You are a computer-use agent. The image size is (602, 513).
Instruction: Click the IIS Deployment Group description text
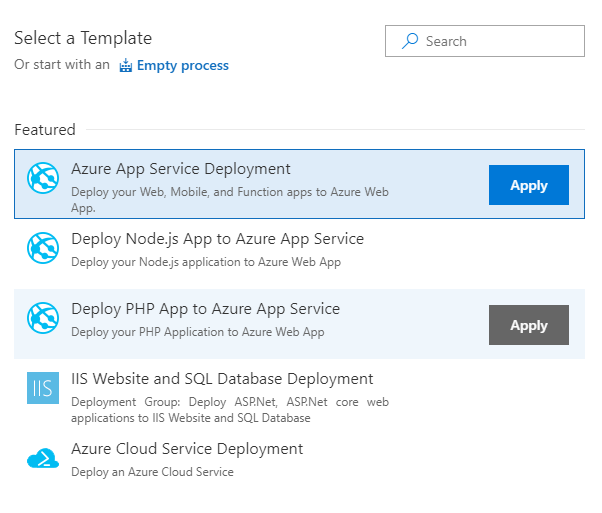[230, 409]
